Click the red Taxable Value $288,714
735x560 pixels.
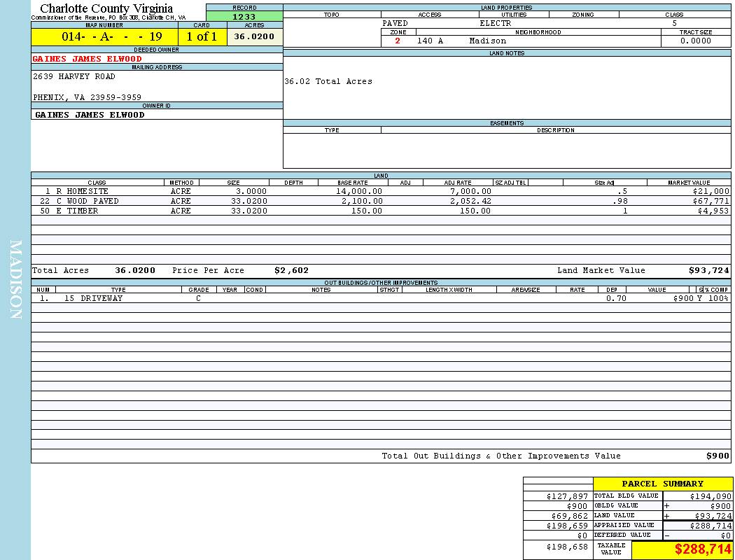[703, 550]
